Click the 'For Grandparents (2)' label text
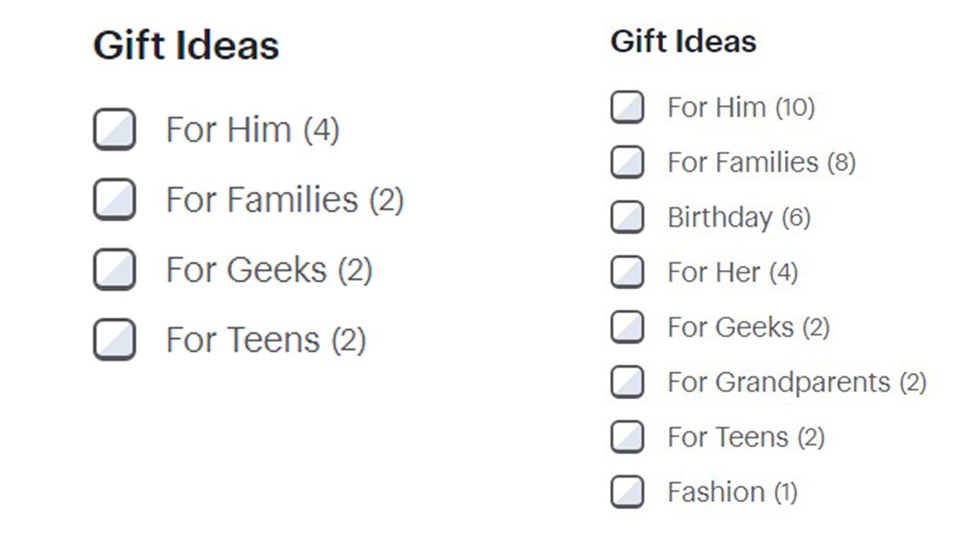The width and height of the screenshot is (980, 551). coord(796,382)
